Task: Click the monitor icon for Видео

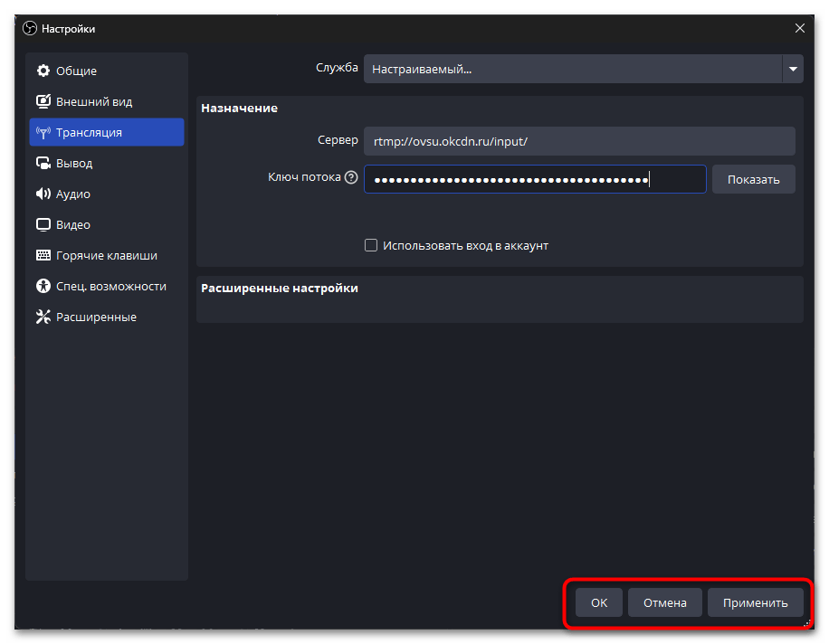Action: click(43, 225)
